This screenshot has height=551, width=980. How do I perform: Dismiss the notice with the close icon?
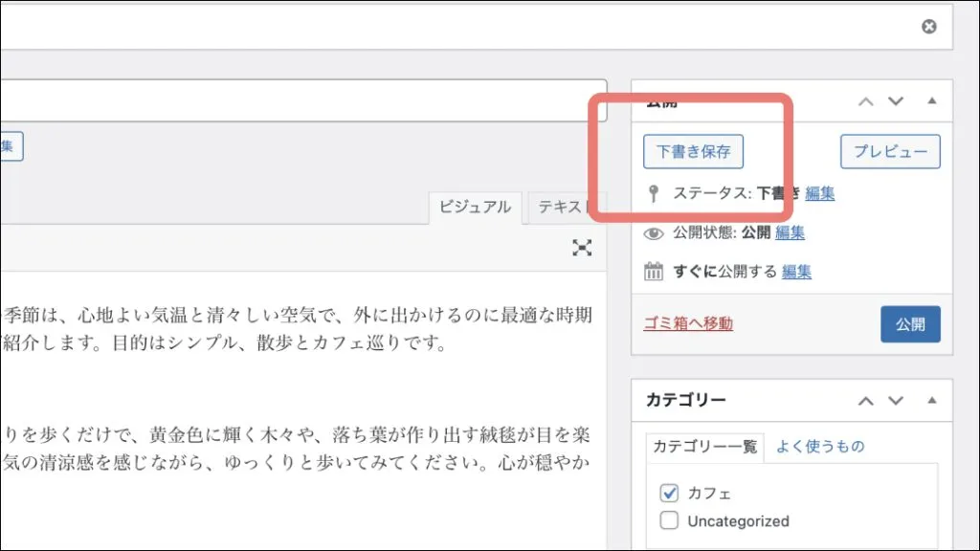pyautogui.click(x=928, y=26)
